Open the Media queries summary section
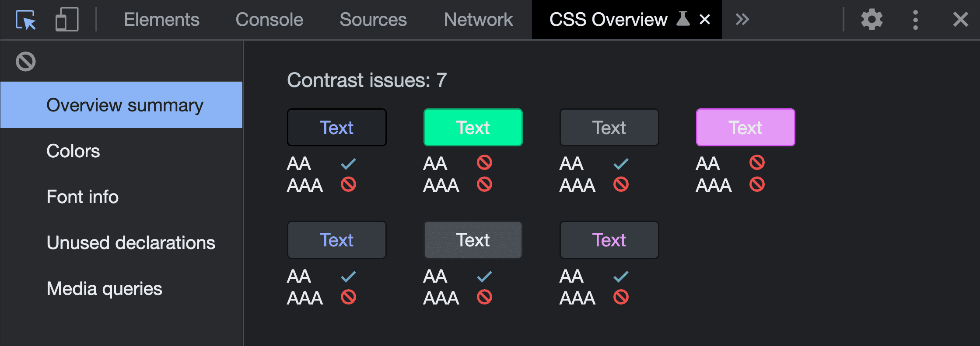This screenshot has width=980, height=346. click(x=105, y=288)
